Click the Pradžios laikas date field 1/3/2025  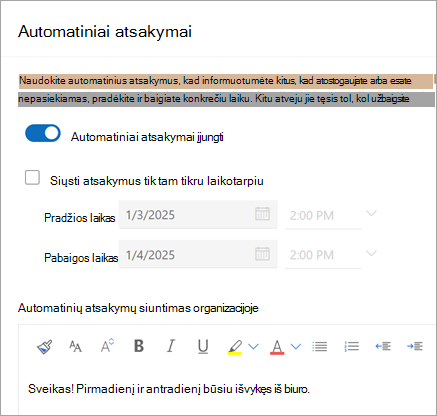point(198,215)
